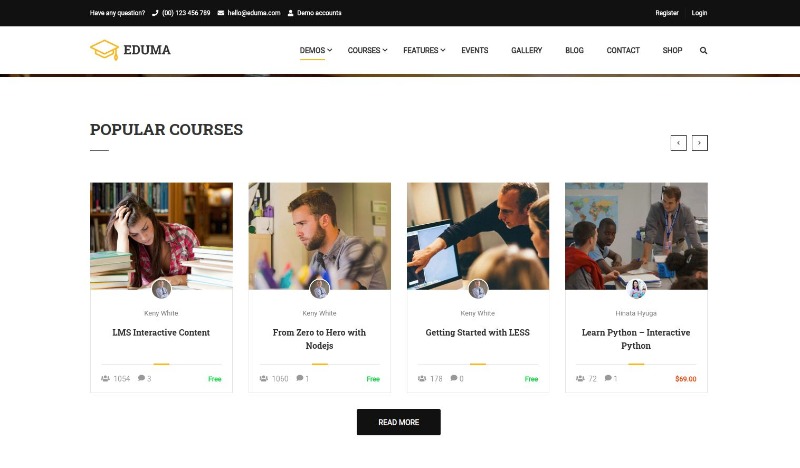Expand the Courses dropdown menu
The width and height of the screenshot is (800, 468).
point(367,50)
